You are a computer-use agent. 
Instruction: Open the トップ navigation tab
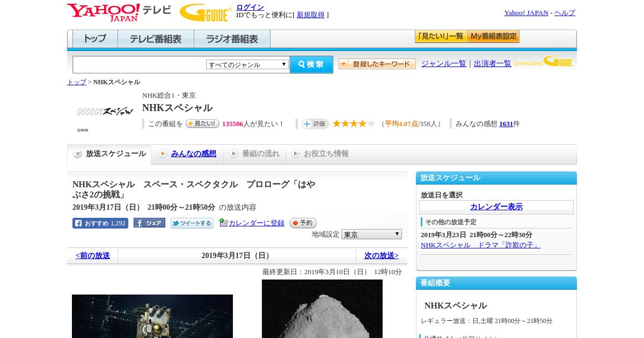click(95, 39)
